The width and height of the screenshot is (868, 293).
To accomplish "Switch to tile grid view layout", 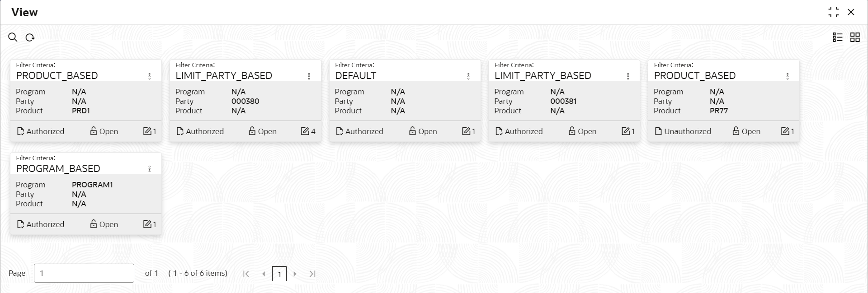I will click(855, 37).
